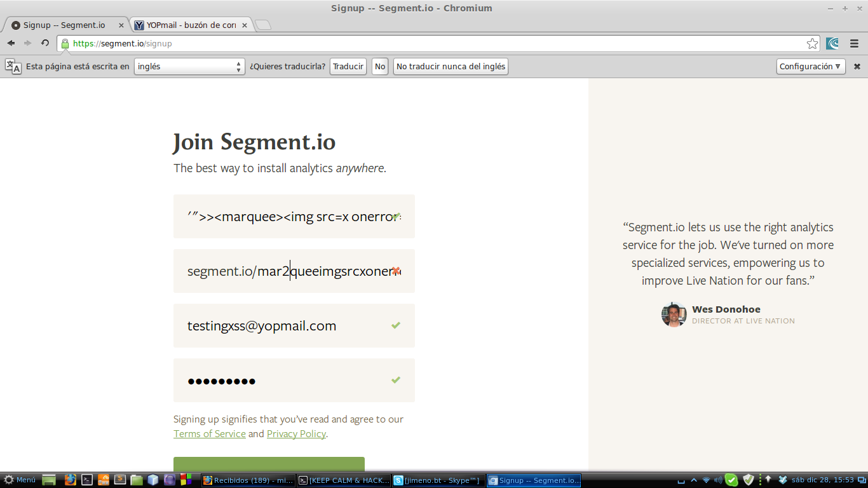The height and width of the screenshot is (488, 868).
Task: Expand hidden tray icons with the chevron
Action: pos(694,480)
